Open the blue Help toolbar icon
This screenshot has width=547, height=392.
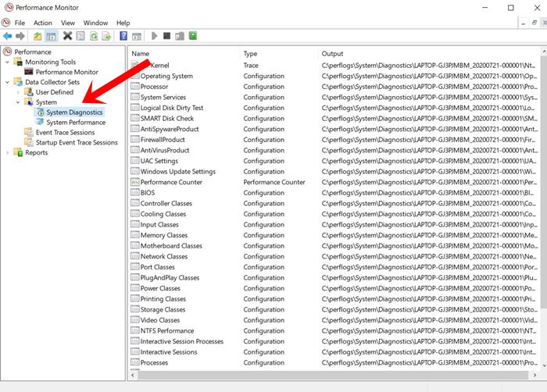(123, 36)
